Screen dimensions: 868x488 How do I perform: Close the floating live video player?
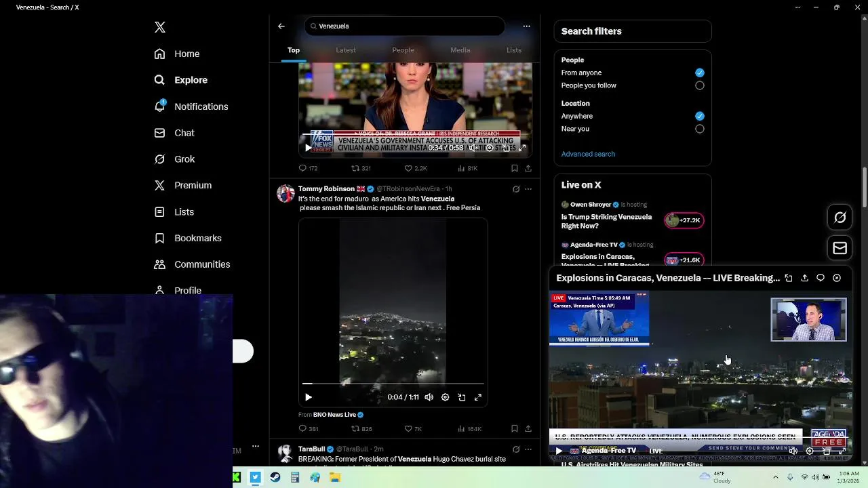(x=837, y=278)
